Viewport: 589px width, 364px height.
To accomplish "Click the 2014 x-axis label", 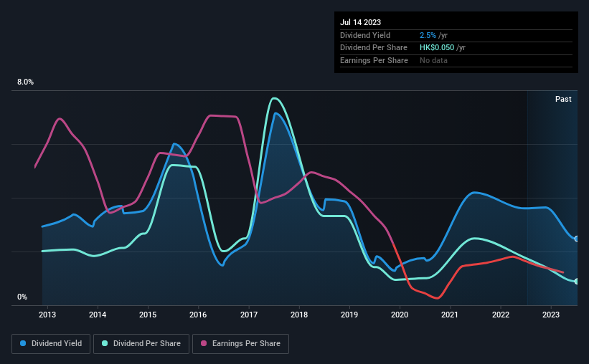I will pos(98,315).
